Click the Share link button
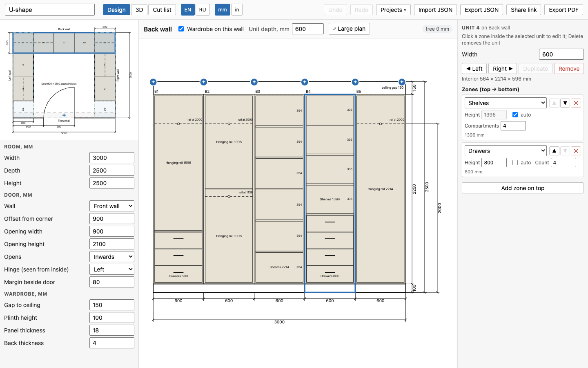Viewport: 588px width, 368px height. click(x=524, y=10)
